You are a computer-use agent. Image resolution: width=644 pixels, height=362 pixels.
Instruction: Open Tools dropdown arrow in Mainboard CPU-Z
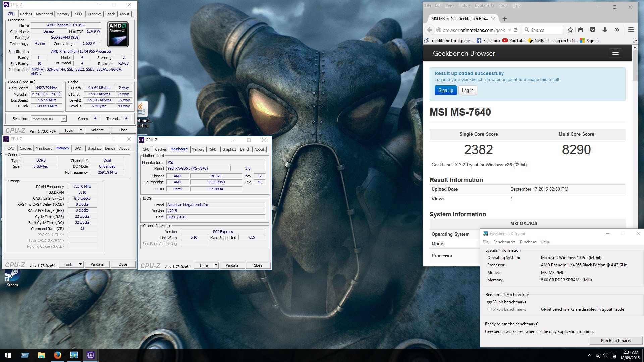(x=216, y=265)
